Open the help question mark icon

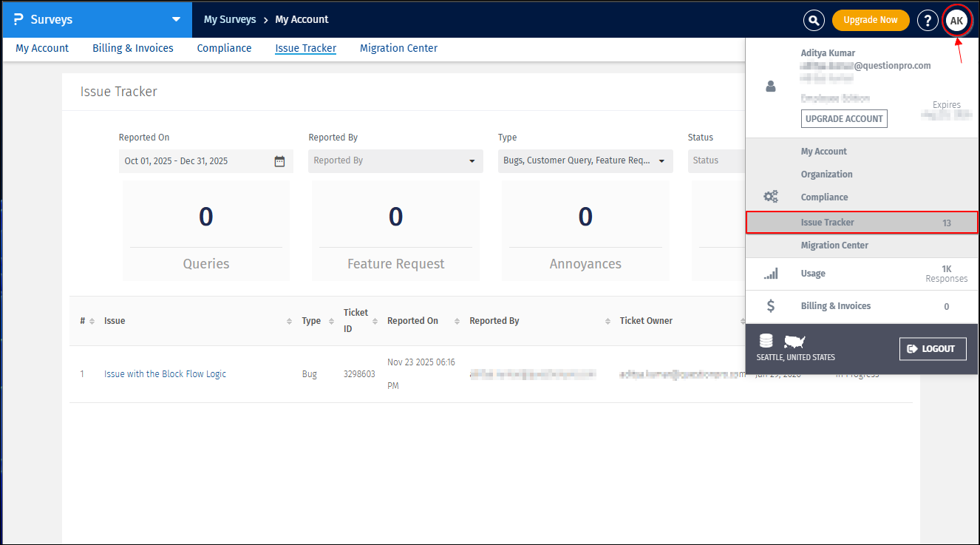[928, 20]
